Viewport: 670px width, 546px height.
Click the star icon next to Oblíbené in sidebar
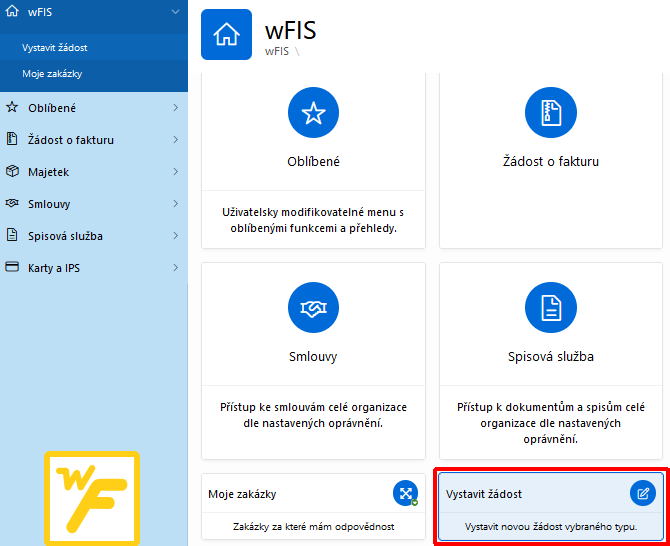pos(12,107)
